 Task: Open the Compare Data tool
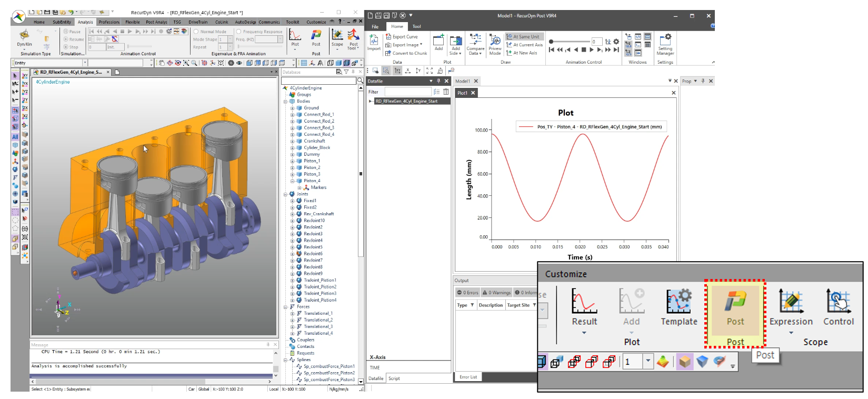pos(475,44)
